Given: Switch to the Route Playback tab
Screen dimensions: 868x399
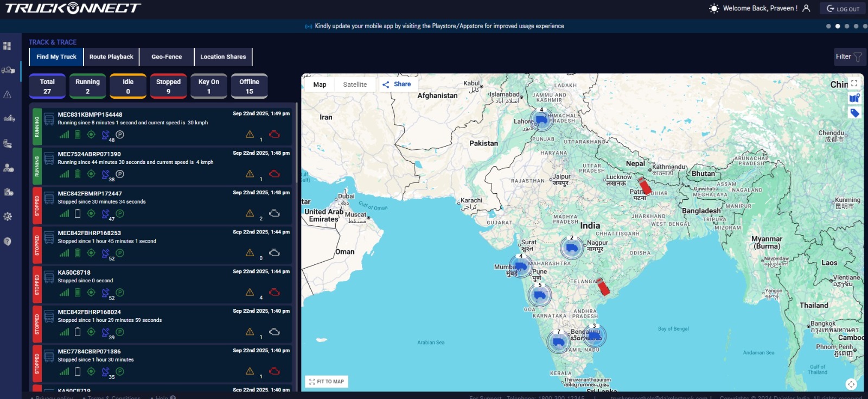Looking at the screenshot, I should coord(111,56).
